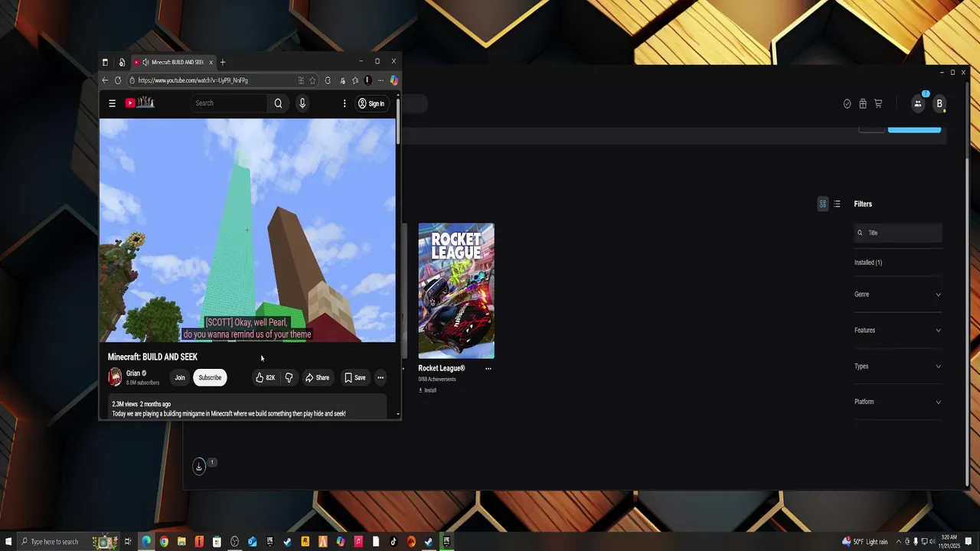980x551 pixels.
Task: Subscribe to Grian's channel
Action: tap(210, 377)
